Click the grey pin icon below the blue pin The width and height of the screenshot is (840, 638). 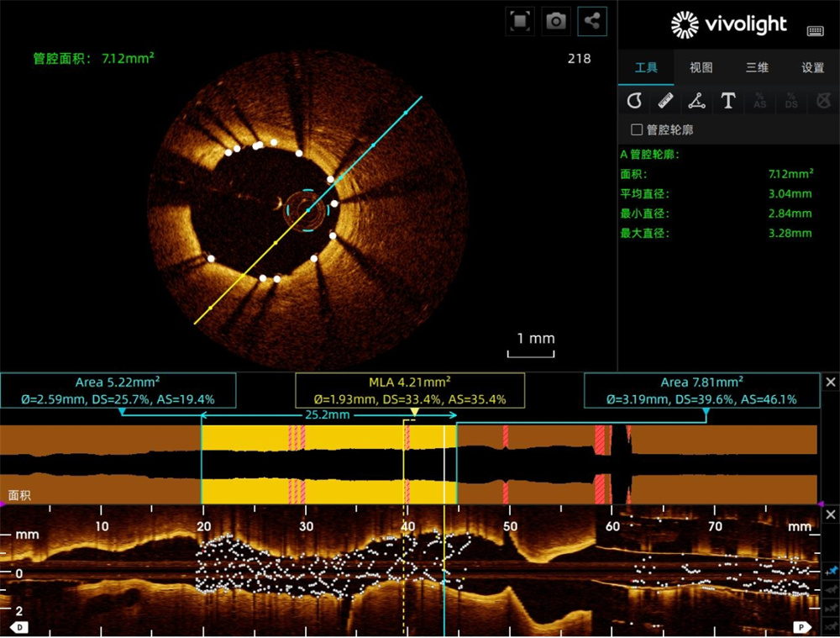(832, 589)
